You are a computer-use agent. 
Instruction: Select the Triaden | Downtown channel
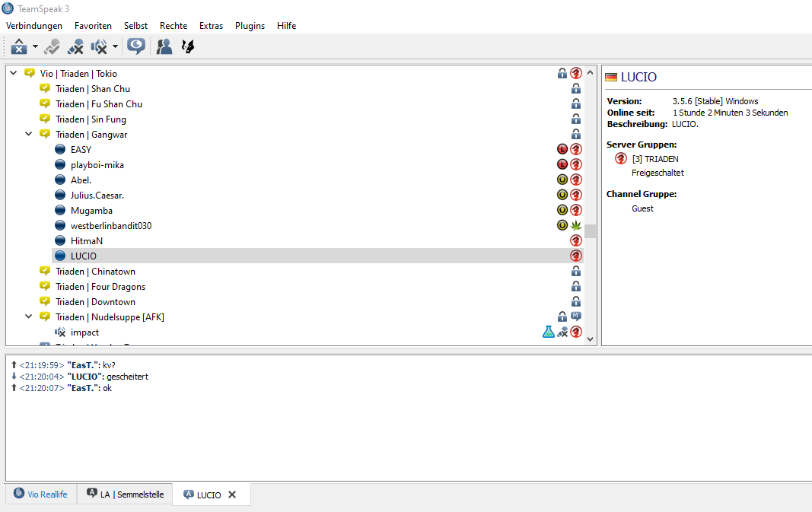coord(95,302)
